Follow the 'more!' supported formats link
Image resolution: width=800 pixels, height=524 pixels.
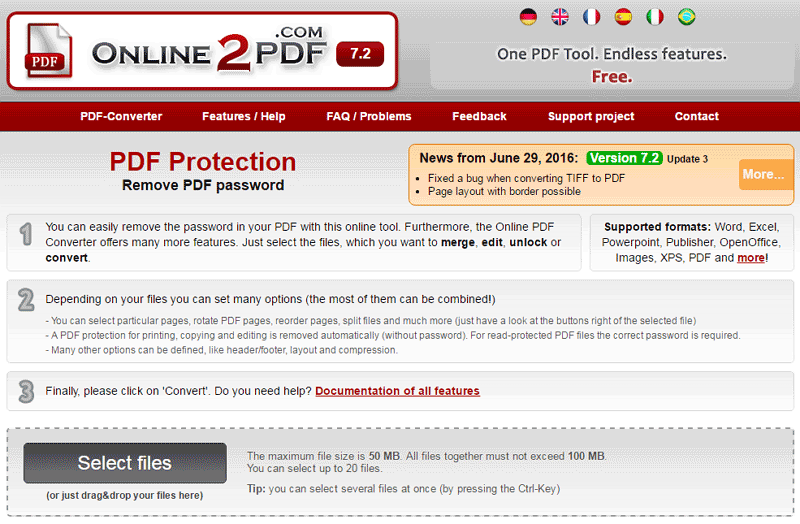tap(751, 258)
